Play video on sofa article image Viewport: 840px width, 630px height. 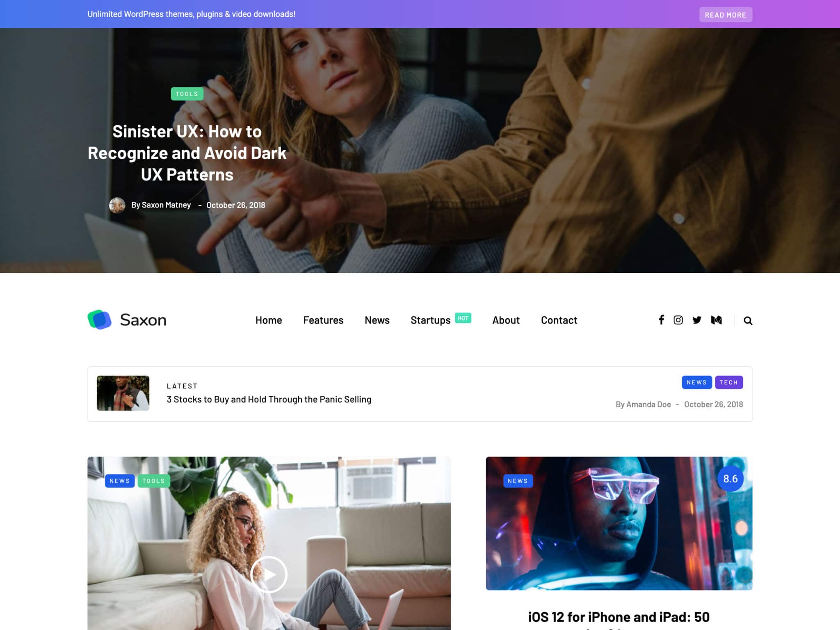pos(269,574)
